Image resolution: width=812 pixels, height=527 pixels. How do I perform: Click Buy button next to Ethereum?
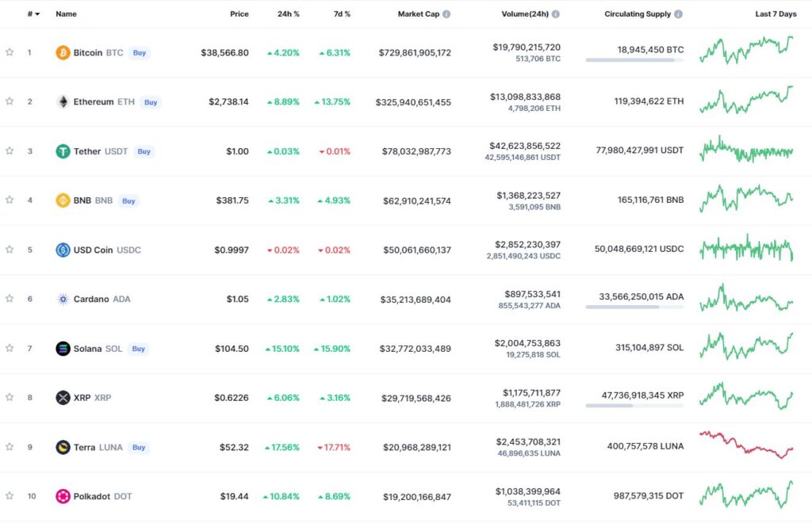(151, 102)
